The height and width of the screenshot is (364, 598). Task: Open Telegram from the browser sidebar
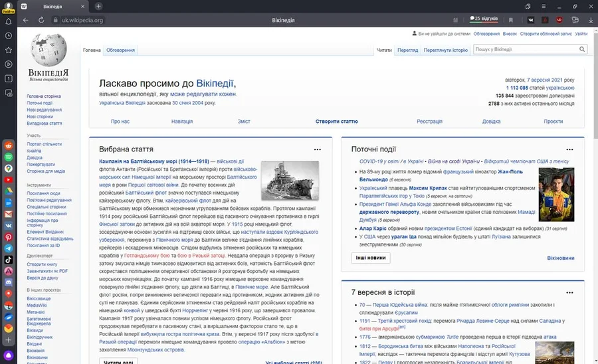pos(9,248)
